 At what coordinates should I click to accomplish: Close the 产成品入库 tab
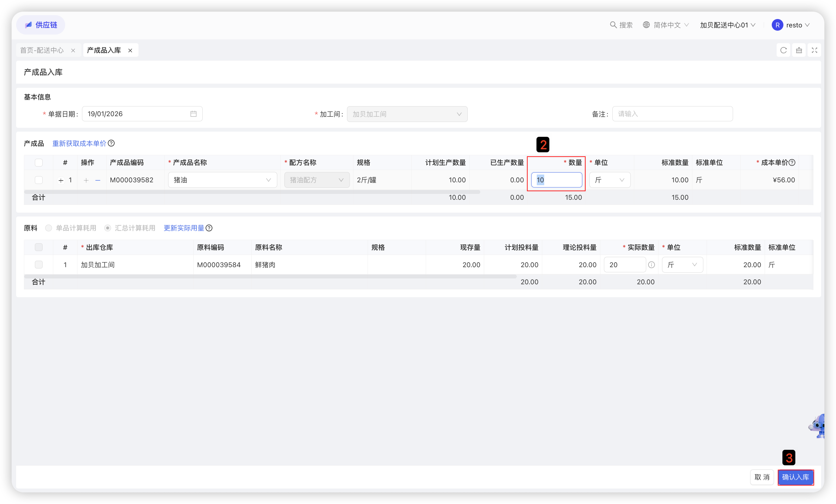(x=130, y=51)
